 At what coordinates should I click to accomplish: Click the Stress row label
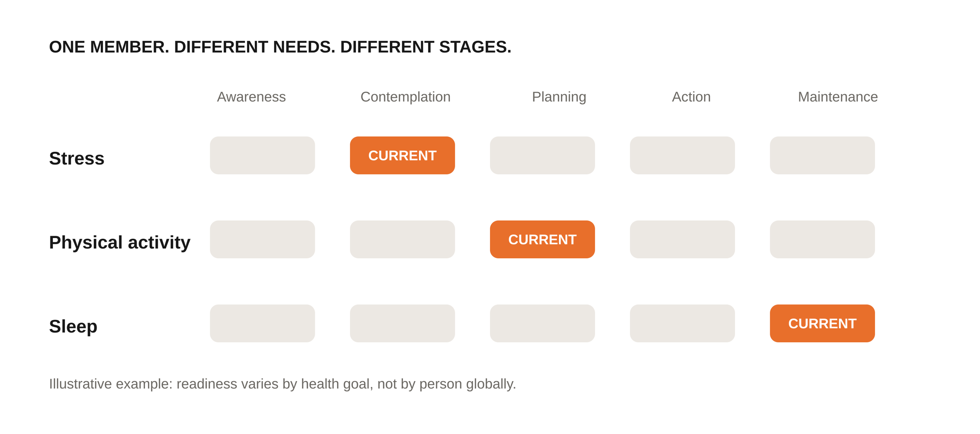pyautogui.click(x=76, y=158)
